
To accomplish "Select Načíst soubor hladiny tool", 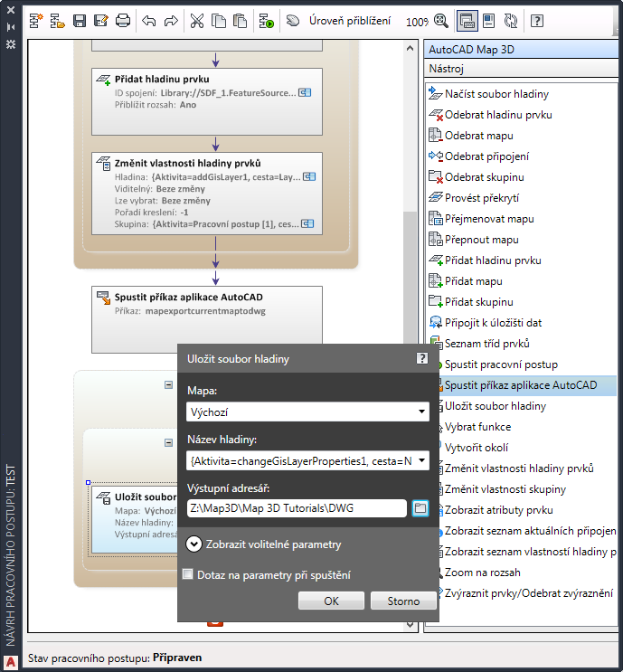I will tap(489, 94).
